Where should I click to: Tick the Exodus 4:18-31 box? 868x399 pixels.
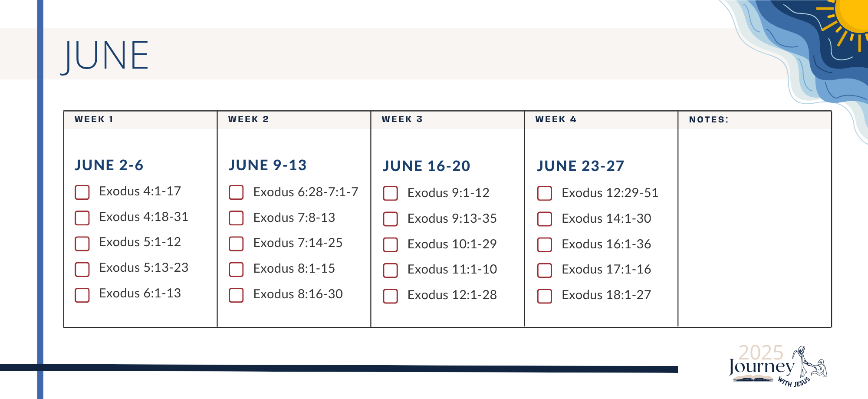82,218
